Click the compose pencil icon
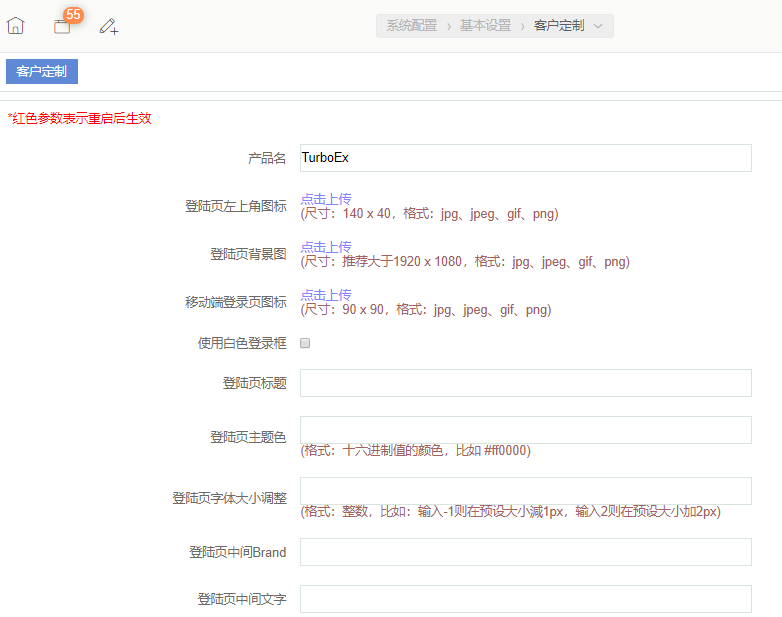 (x=108, y=27)
